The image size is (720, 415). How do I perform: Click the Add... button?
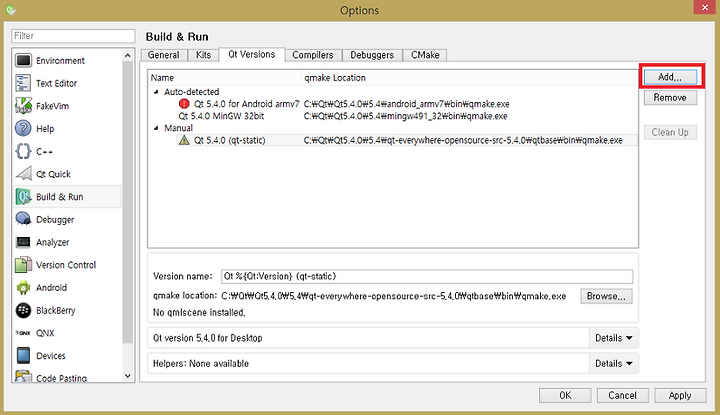670,77
